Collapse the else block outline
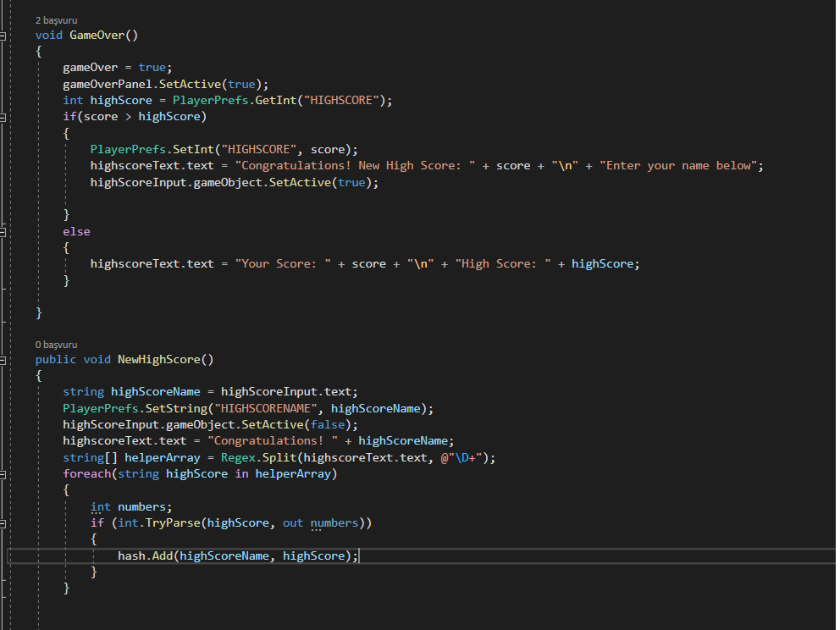 click(x=3, y=232)
